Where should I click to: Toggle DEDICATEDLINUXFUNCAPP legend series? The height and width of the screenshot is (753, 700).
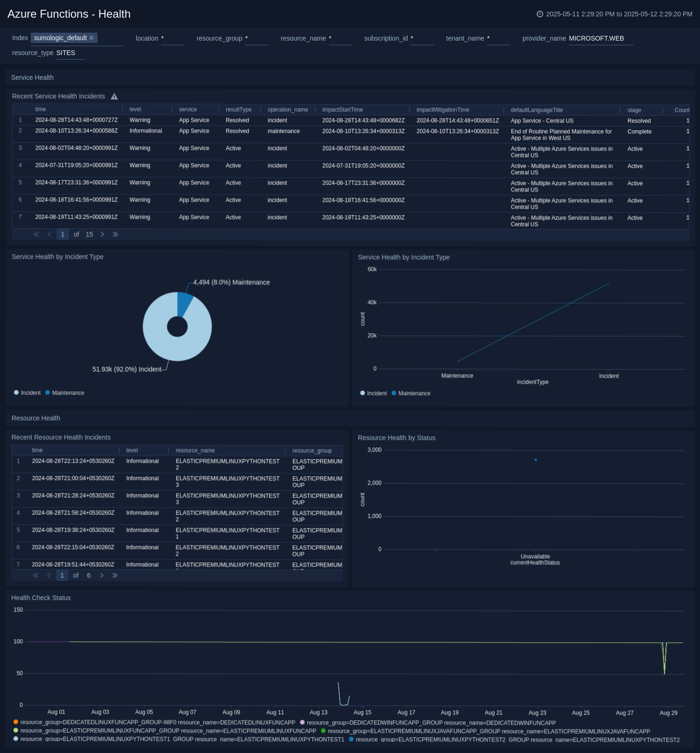(154, 722)
